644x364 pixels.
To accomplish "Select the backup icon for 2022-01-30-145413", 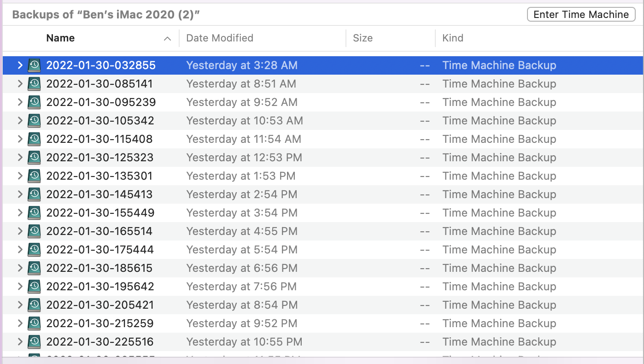I will 34,194.
